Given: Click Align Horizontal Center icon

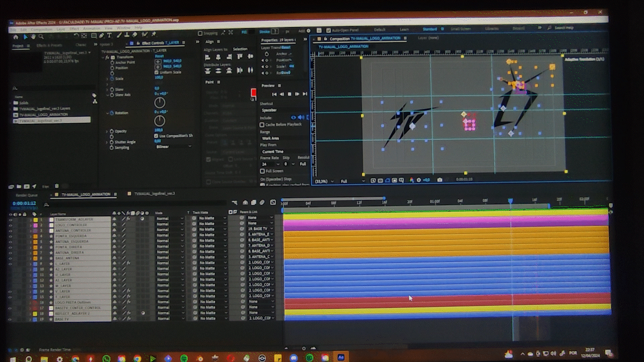Looking at the screenshot, I should (218, 57).
